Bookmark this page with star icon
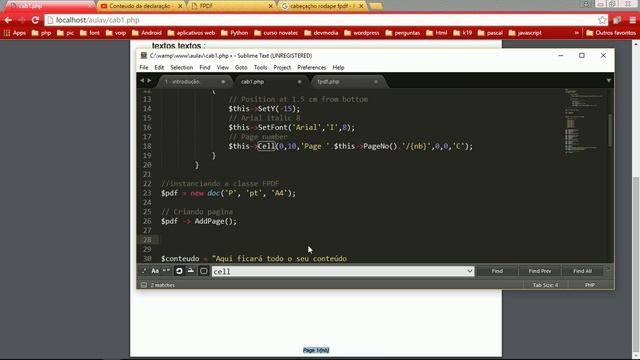This screenshot has width=640, height=360. click(602, 20)
